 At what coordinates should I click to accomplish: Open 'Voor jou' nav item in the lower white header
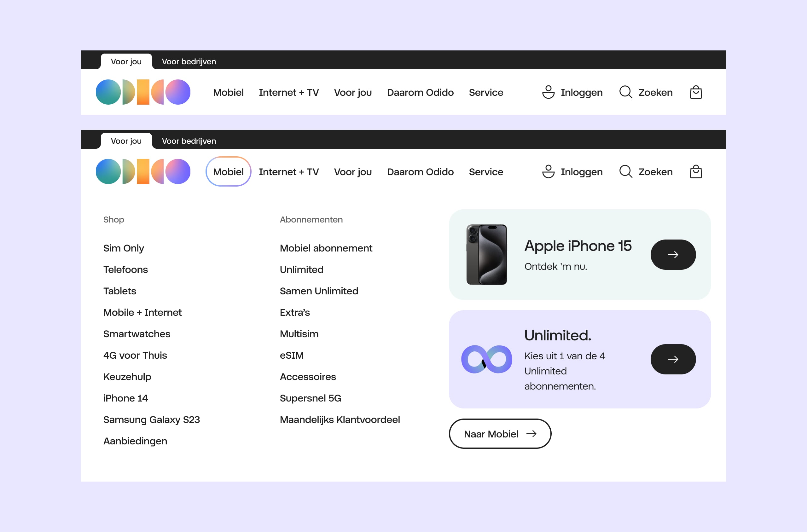point(353,172)
